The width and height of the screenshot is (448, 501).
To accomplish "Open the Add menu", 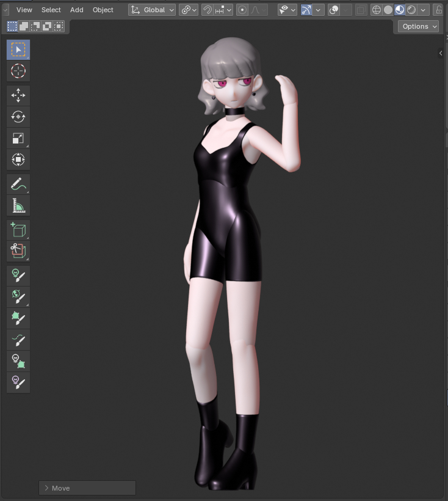I will (x=76, y=10).
